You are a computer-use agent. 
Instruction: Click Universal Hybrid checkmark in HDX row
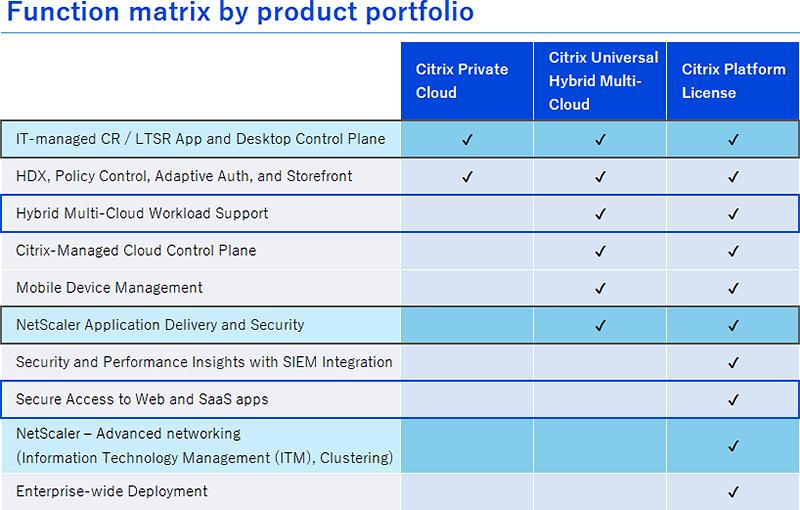click(601, 176)
